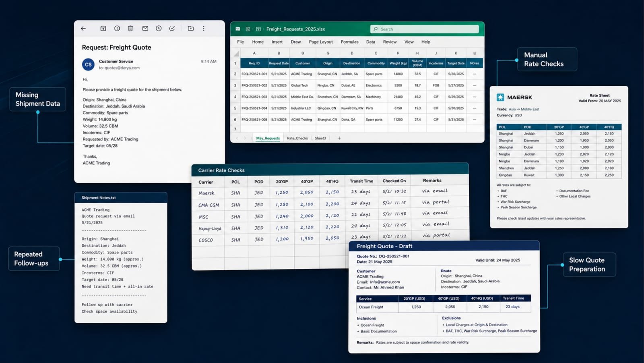This screenshot has width=644, height=363.
Task: Click the Checked On column header
Action: [x=394, y=181]
